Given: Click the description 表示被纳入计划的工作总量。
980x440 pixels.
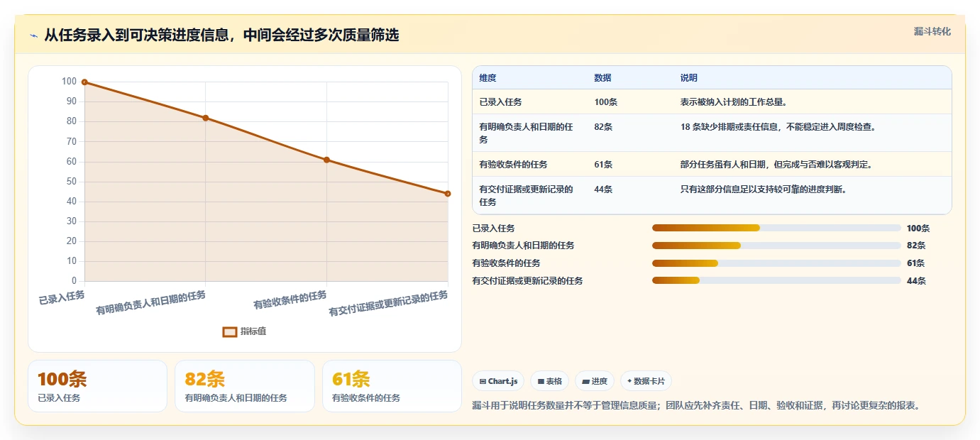Looking at the screenshot, I should 734,102.
